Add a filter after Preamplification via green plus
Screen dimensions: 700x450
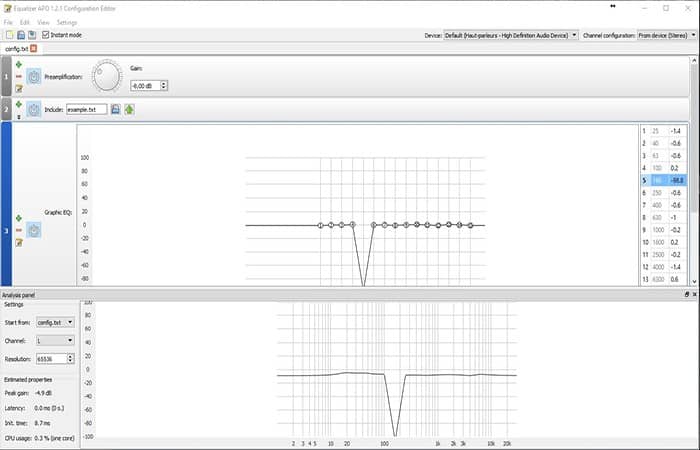(x=19, y=65)
